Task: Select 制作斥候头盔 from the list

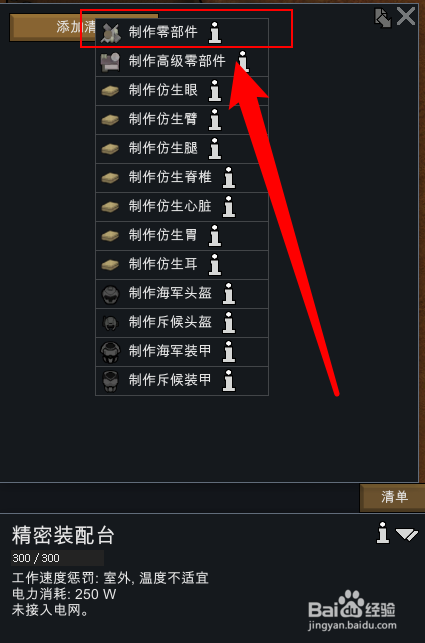Action: (182, 323)
